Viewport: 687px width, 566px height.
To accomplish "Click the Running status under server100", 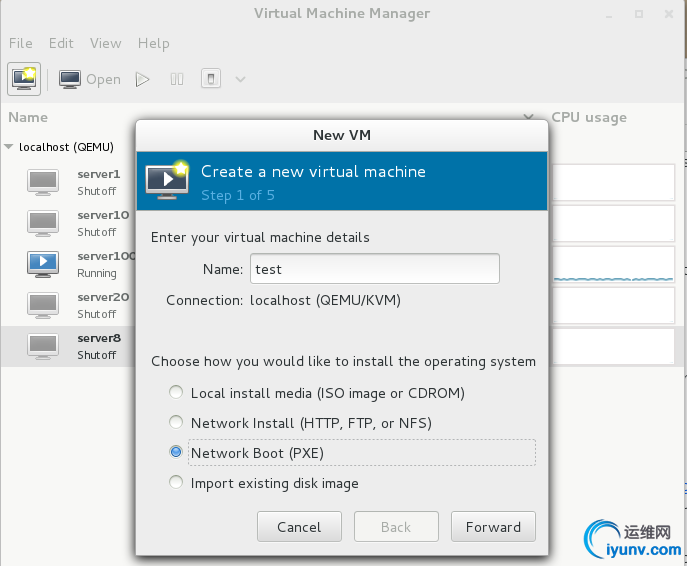I will click(97, 273).
